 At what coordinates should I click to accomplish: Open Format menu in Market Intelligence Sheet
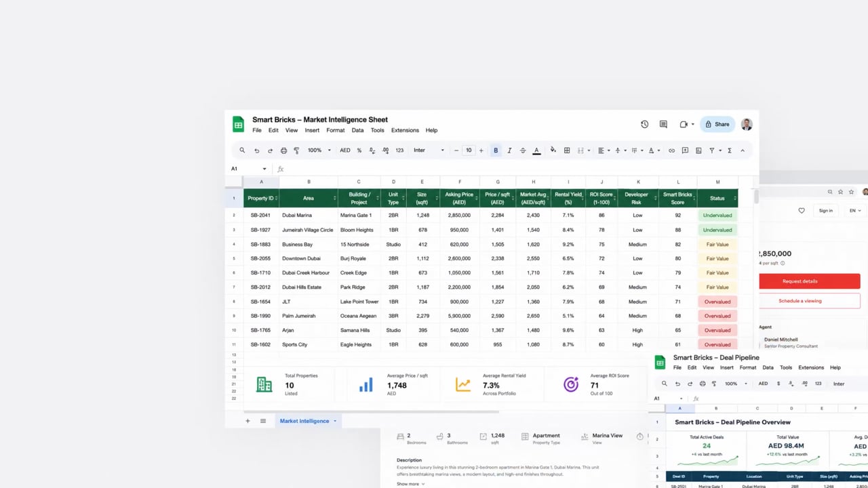(336, 130)
